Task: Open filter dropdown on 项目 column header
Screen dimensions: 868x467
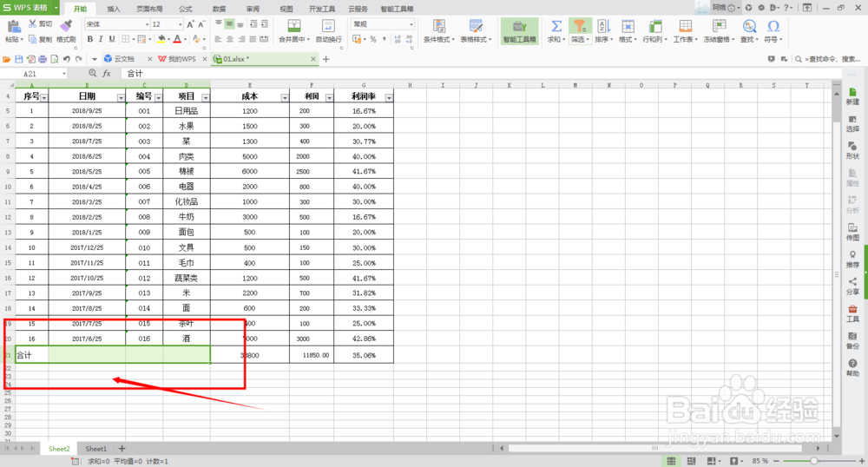Action: (x=206, y=97)
